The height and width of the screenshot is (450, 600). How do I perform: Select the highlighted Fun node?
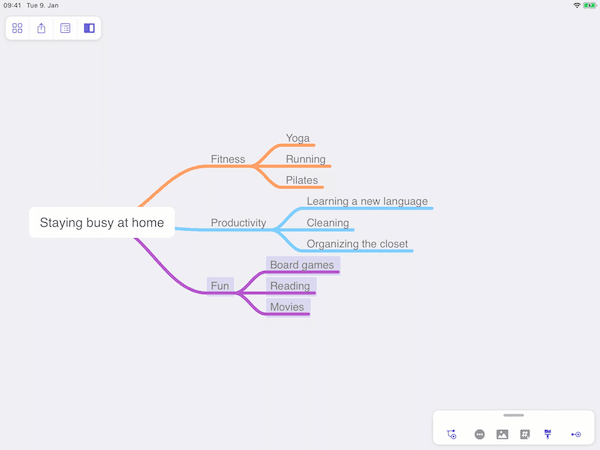point(220,286)
